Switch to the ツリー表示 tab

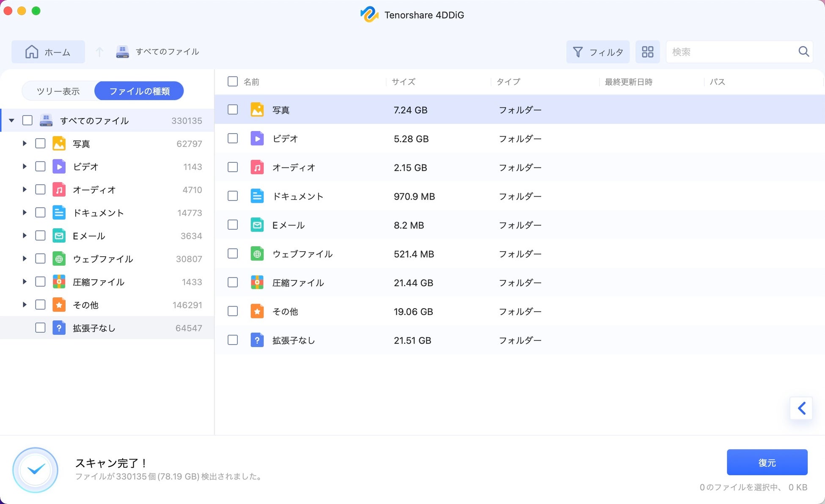[x=58, y=90]
